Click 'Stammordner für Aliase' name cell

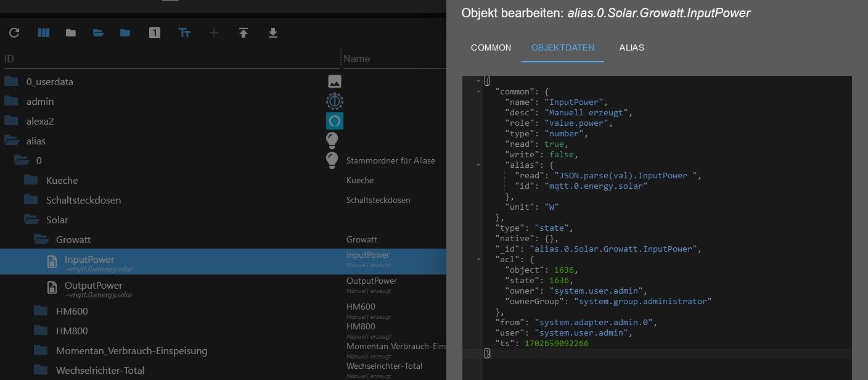(391, 160)
